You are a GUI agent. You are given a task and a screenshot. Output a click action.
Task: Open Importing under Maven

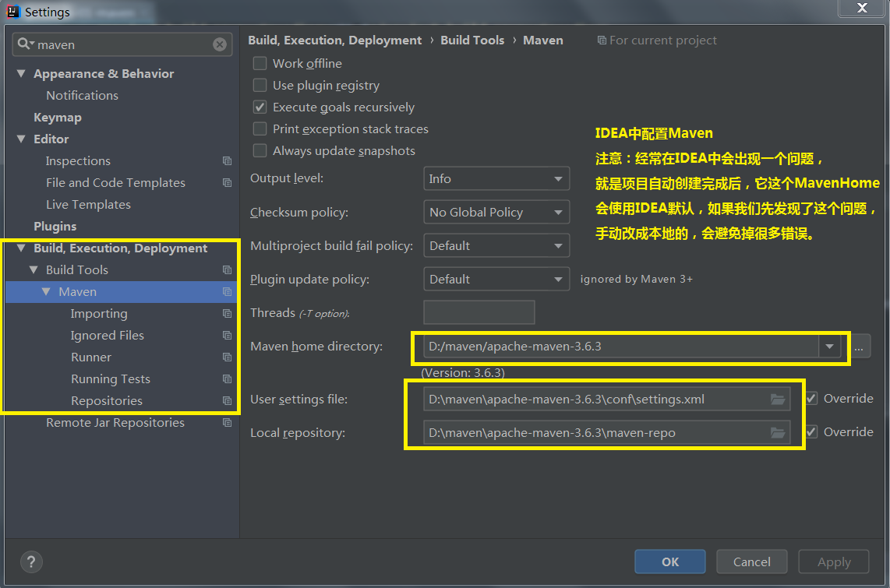pos(99,314)
